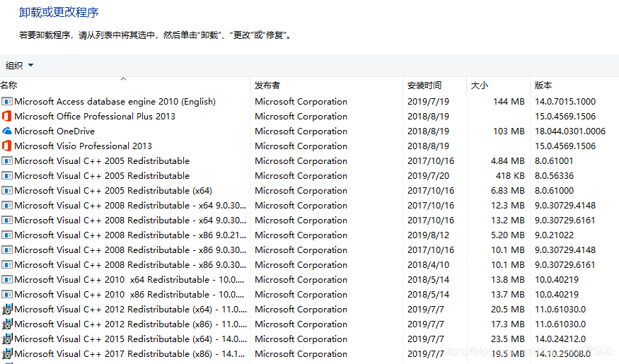Select Visual C++ 2012 Redistributable (x86) name
This screenshot has width=619, height=364.
point(130,324)
